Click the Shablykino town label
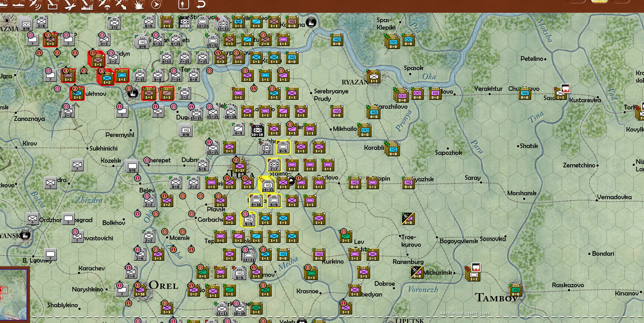 [63, 305]
